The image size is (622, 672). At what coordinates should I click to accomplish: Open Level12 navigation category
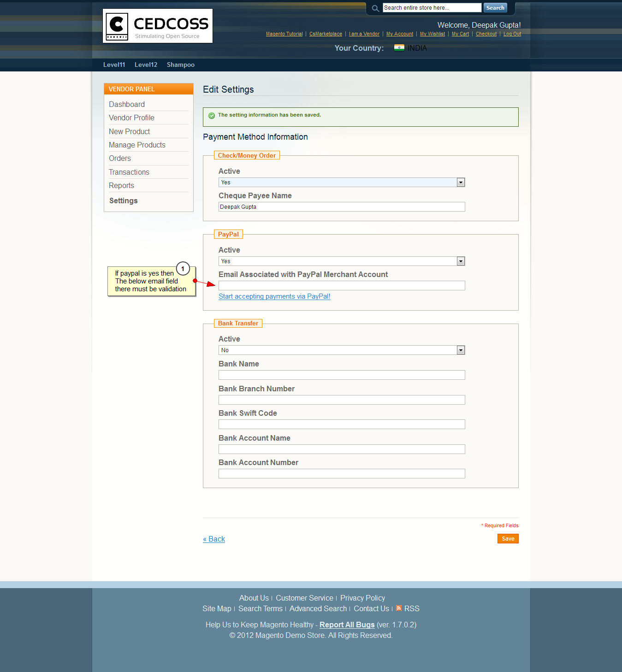pos(146,65)
